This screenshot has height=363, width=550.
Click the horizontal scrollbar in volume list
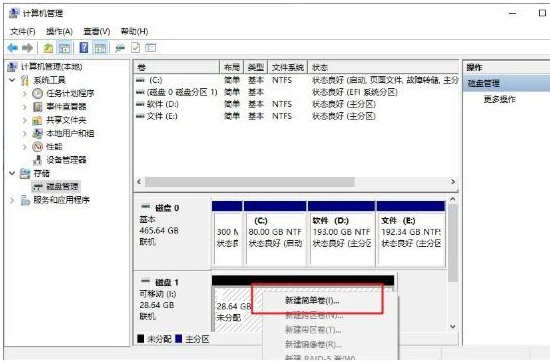[x=250, y=182]
